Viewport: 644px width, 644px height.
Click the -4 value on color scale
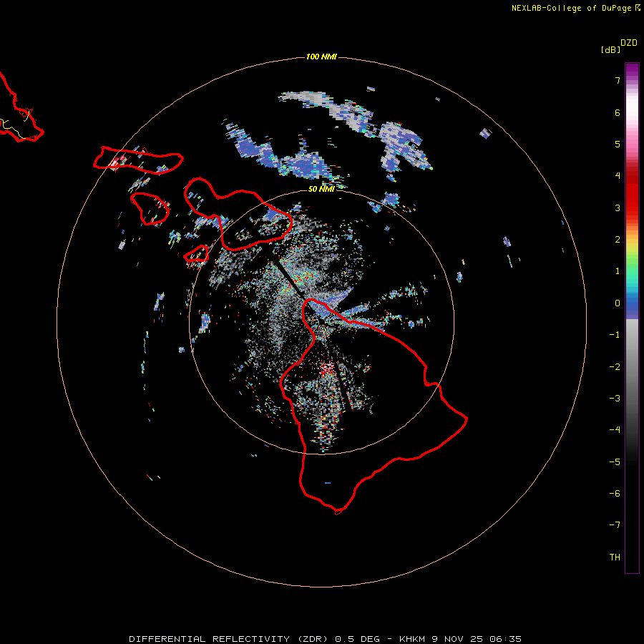[615, 430]
